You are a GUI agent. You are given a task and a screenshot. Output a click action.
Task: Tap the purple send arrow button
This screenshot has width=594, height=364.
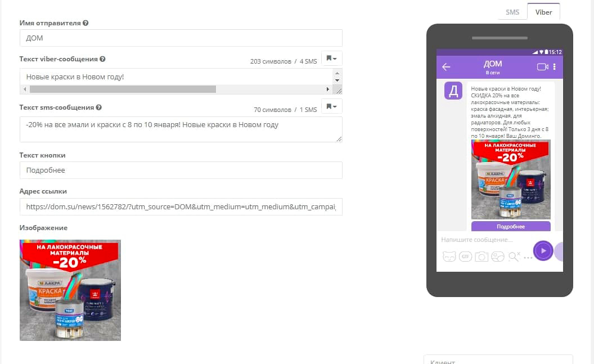tap(543, 251)
